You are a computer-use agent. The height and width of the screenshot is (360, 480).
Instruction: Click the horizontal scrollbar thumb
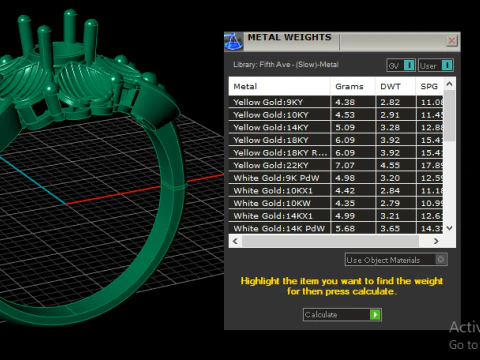330,241
